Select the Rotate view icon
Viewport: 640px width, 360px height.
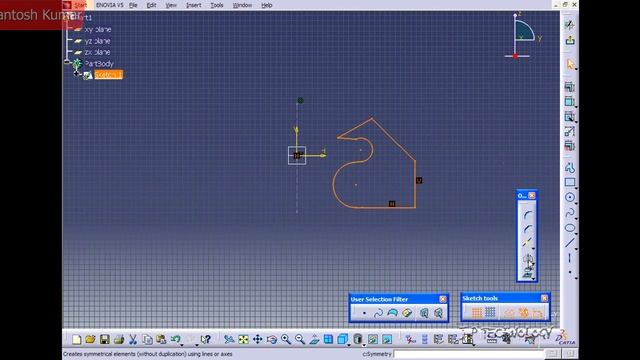point(272,340)
